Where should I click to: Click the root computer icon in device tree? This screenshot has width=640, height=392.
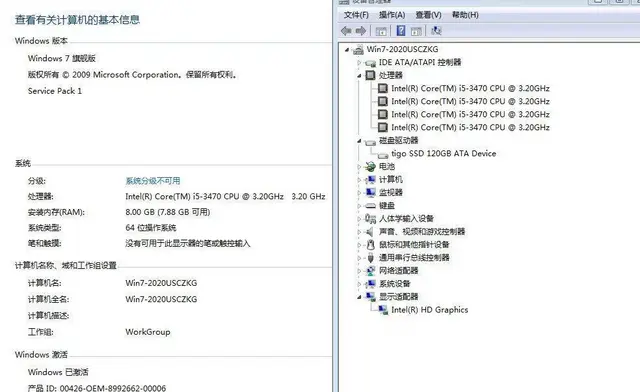(358, 49)
